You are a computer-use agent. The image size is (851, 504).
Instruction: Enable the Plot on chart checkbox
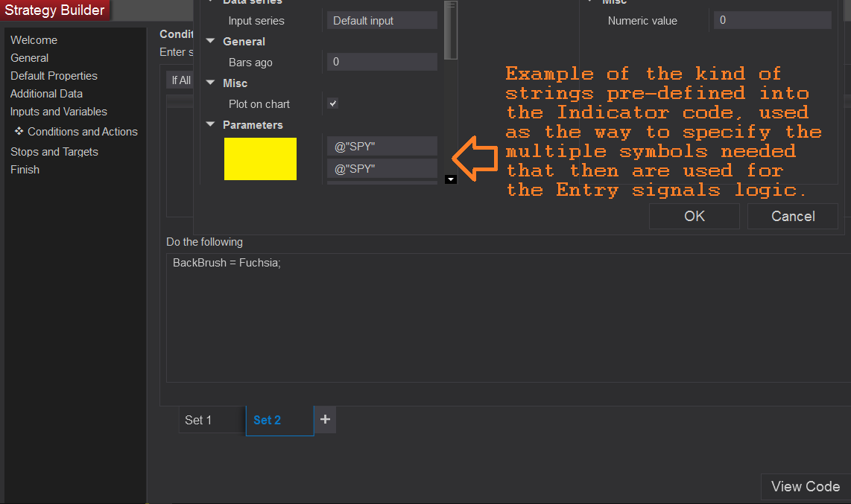[x=332, y=103]
